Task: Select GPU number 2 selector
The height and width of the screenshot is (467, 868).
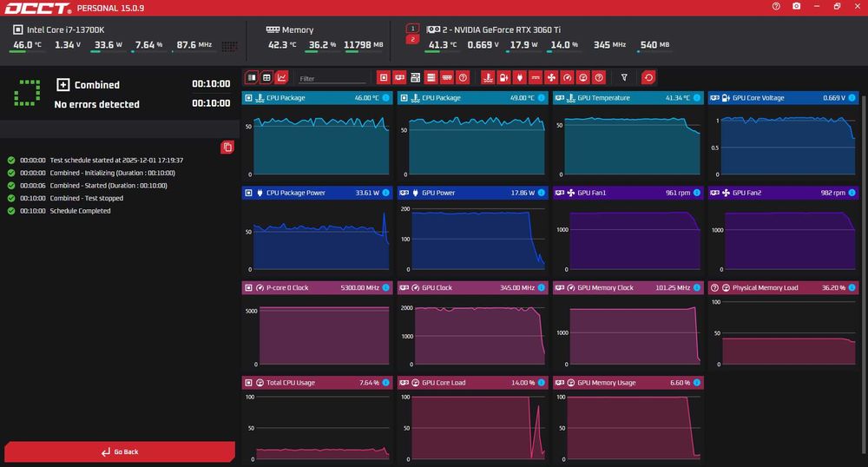Action: [x=412, y=39]
